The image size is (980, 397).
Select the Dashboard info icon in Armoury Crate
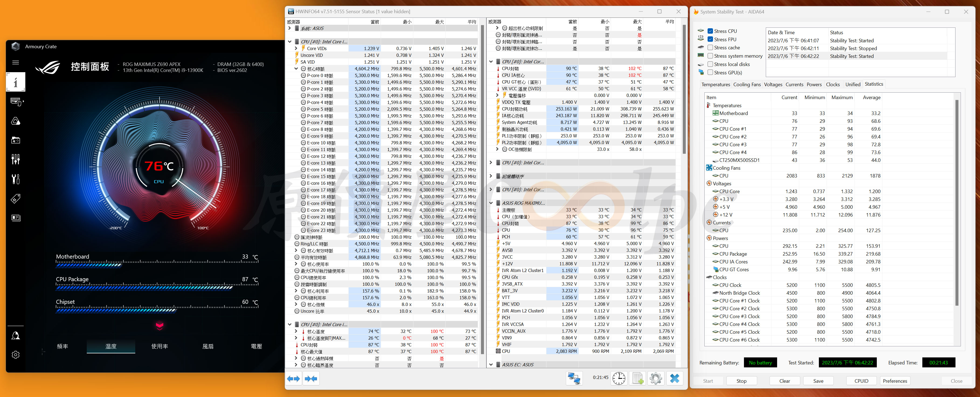point(16,82)
